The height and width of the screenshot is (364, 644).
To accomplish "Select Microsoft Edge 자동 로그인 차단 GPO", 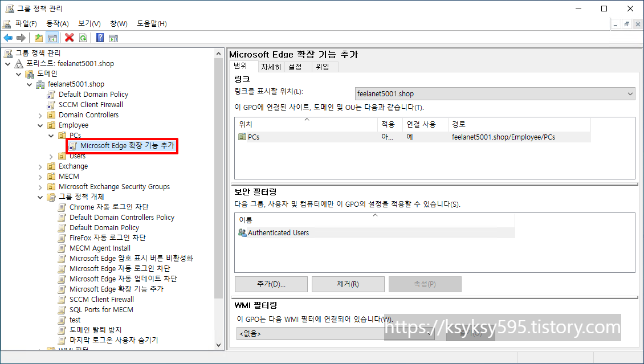I will (x=120, y=269).
